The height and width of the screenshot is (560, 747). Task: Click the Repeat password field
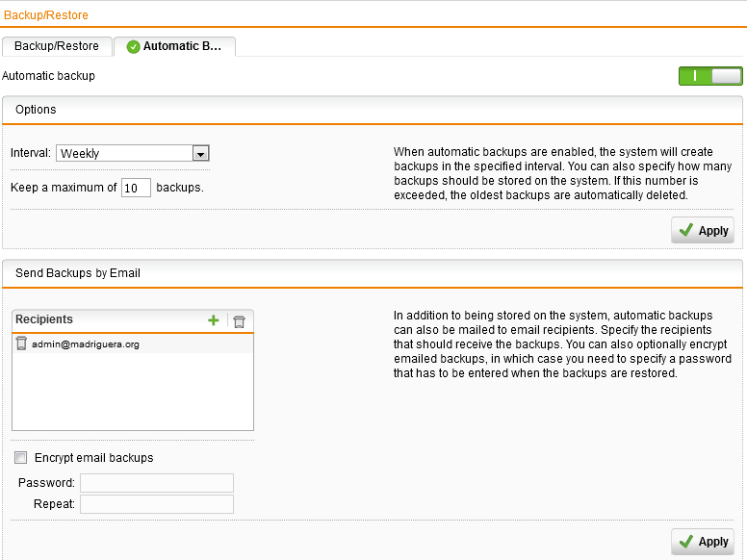point(157,504)
